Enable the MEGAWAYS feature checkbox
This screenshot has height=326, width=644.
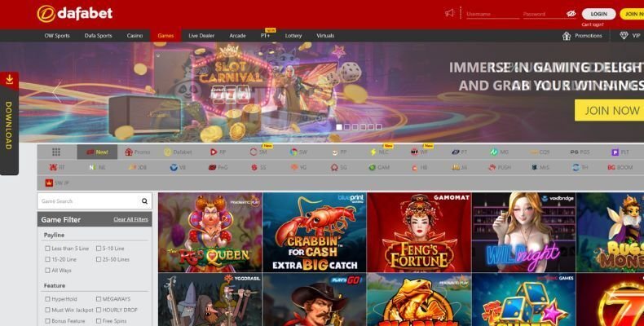pyautogui.click(x=99, y=299)
